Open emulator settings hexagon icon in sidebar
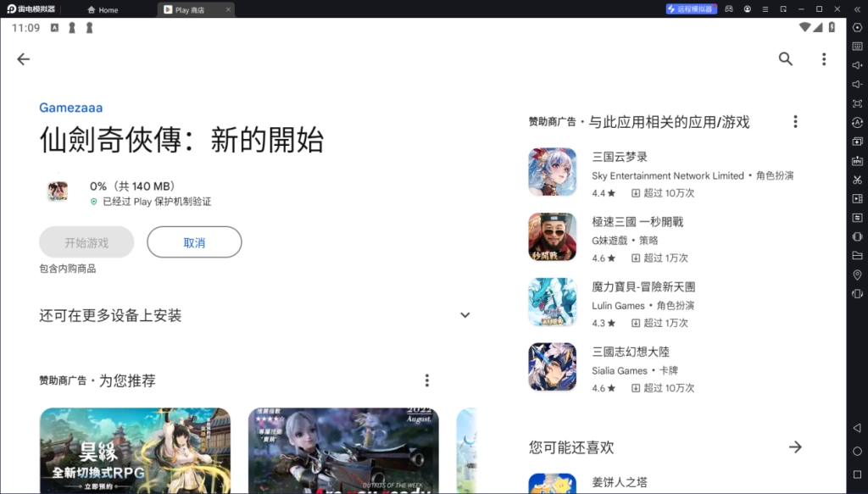The width and height of the screenshot is (868, 494). tap(858, 28)
